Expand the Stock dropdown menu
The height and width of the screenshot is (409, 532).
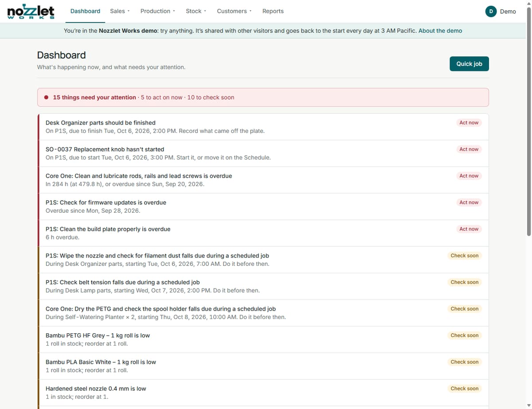(196, 11)
